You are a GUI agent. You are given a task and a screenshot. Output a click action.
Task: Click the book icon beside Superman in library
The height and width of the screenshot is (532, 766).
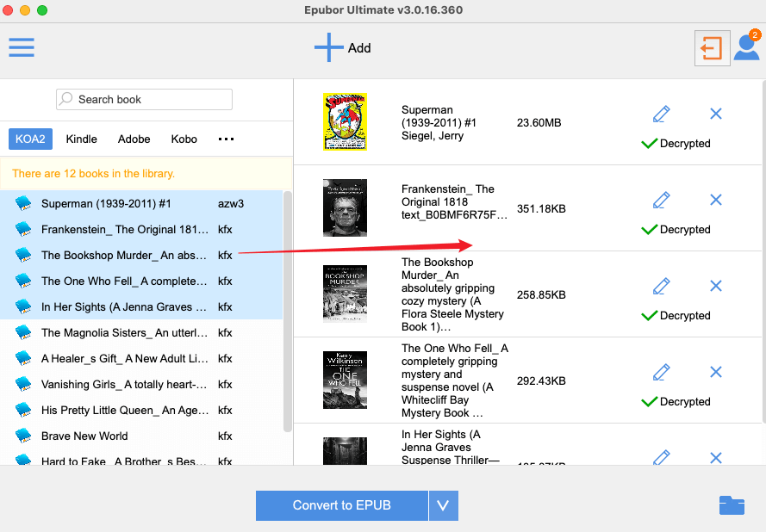[23, 203]
